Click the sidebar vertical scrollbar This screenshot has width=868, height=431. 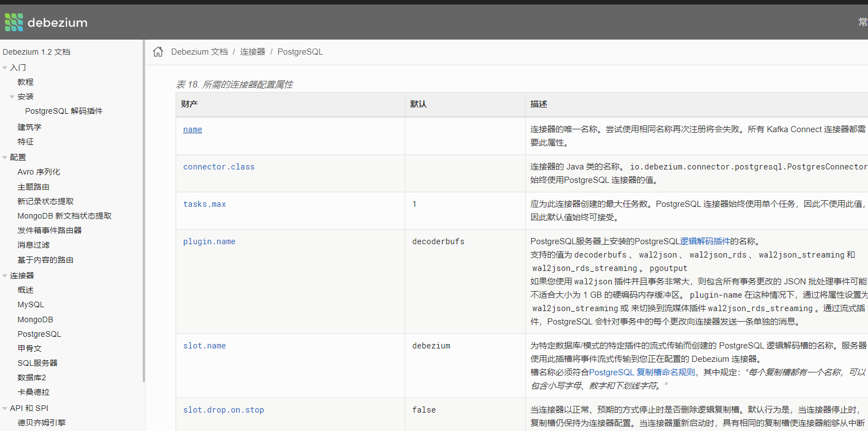[144, 211]
